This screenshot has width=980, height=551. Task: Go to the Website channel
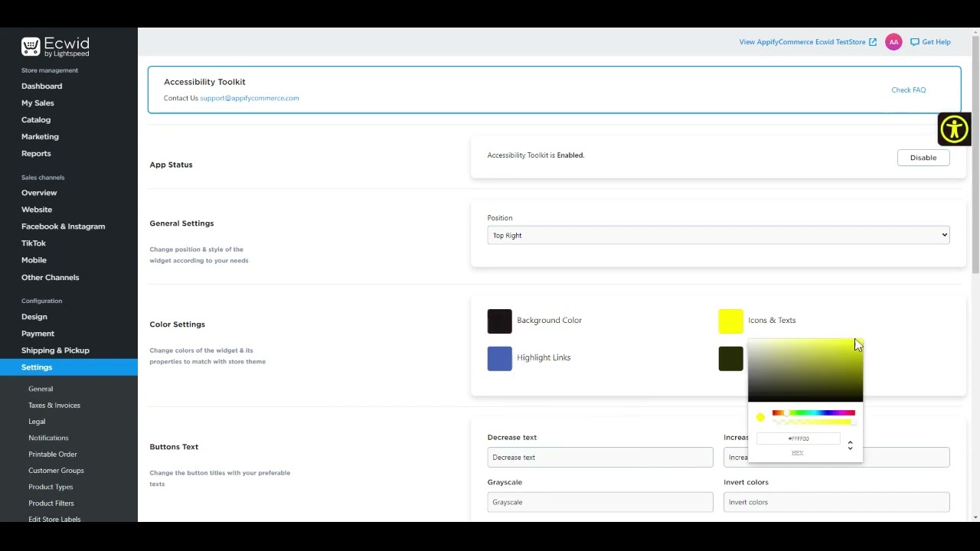tap(37, 210)
